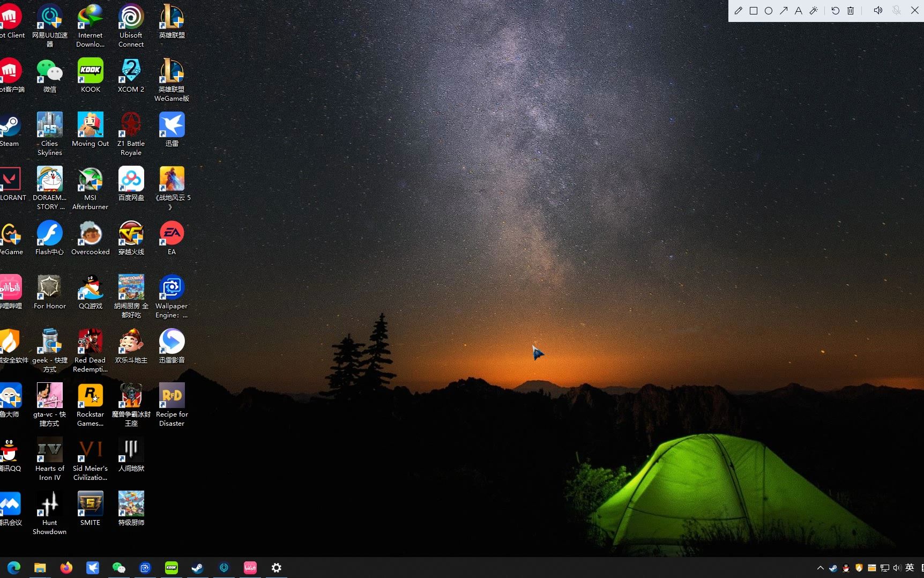Open the 迅雷 desktop icon
The image size is (924, 578).
click(172, 130)
